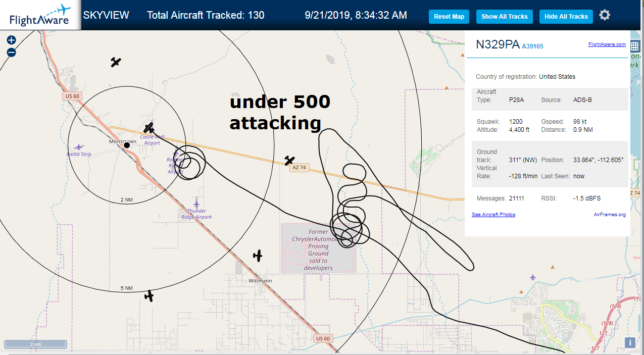Click the -128 ft/min vertical rate
The width and height of the screenshot is (644, 355).
tap(524, 176)
